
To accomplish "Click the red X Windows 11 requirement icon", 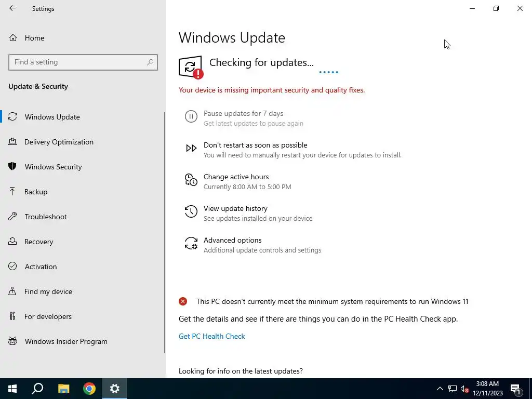I will pos(183,301).
